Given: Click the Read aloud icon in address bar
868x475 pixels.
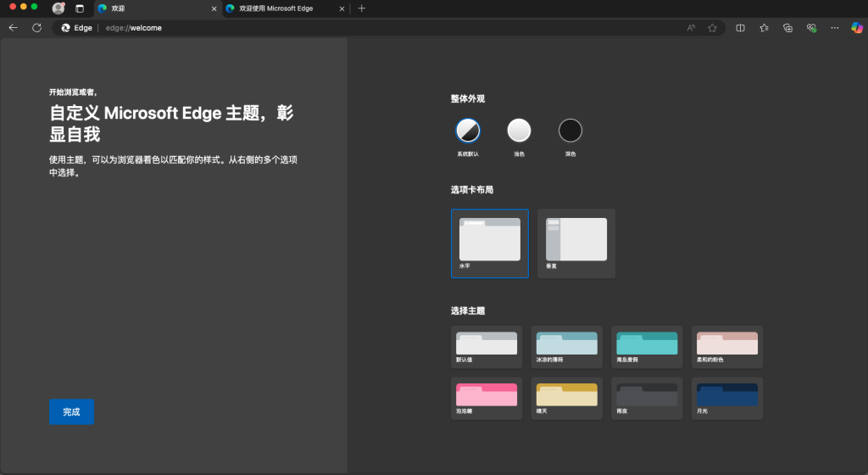Looking at the screenshot, I should [x=691, y=28].
